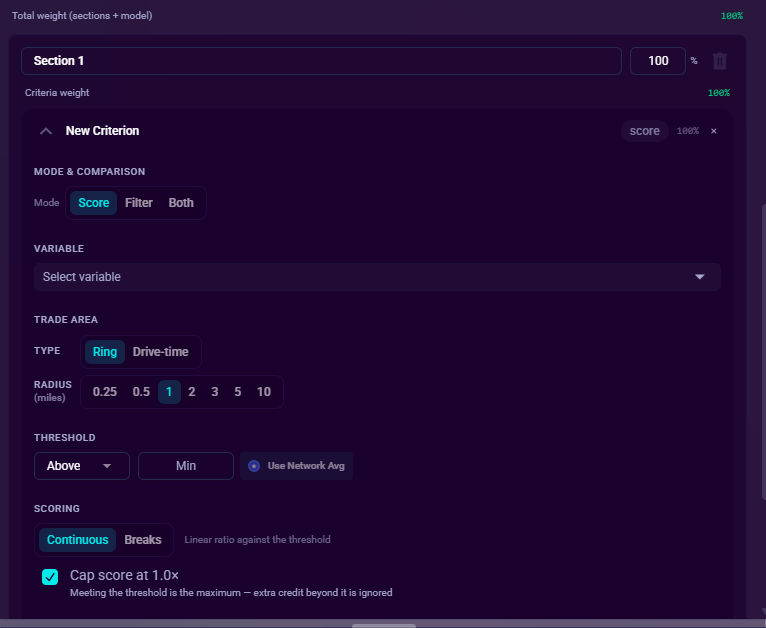
Task: Select Filter mode
Action: [x=139, y=203]
